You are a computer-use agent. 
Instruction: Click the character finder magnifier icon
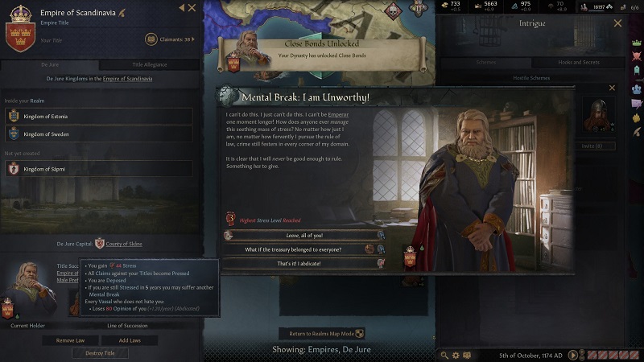pyautogui.click(x=444, y=356)
